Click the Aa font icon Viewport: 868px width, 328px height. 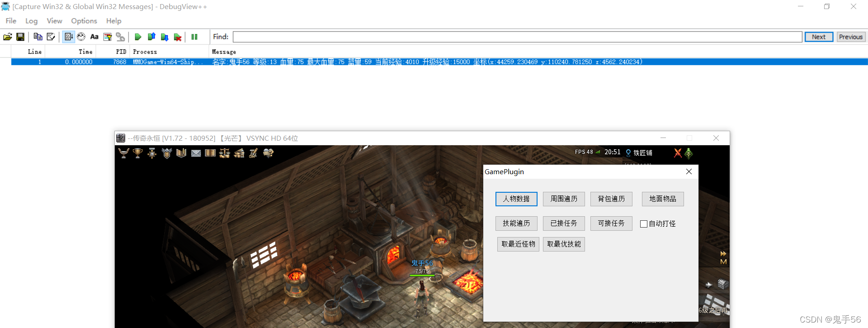pos(94,37)
